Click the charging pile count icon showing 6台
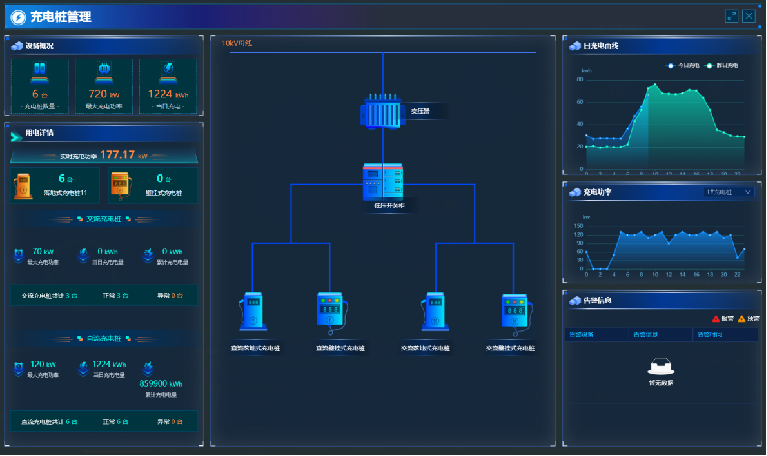The height and width of the screenshot is (456, 767). point(40,73)
